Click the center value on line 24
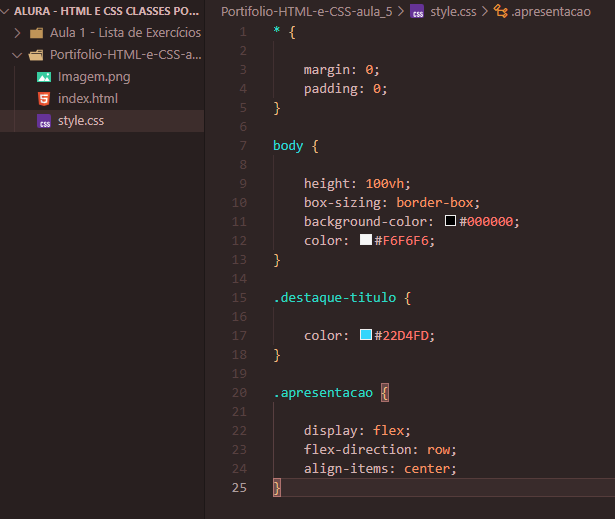The image size is (615, 519). pos(427,469)
